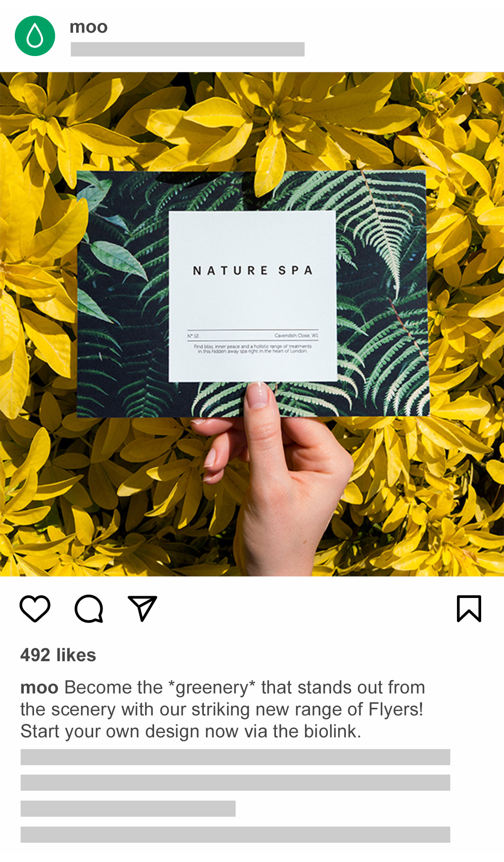Viewport: 504px width, 862px height.
Task: Click first grey placeholder line below caption
Action: click(235, 757)
